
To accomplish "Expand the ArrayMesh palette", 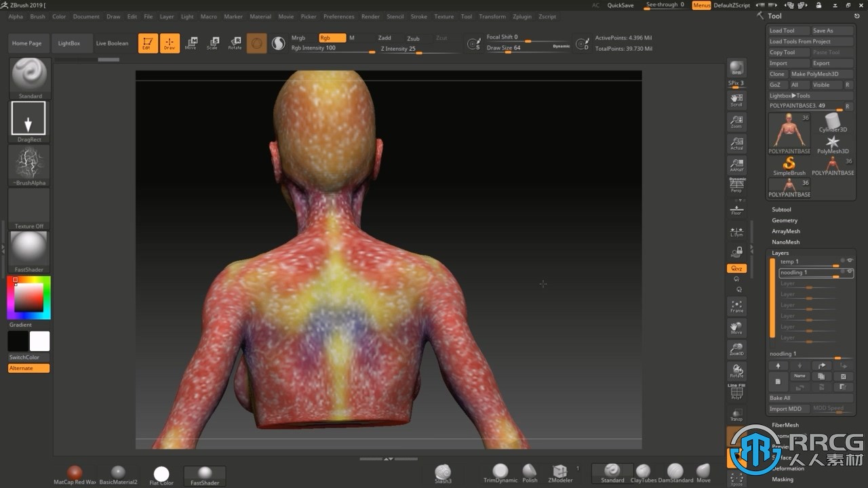I will (x=786, y=231).
